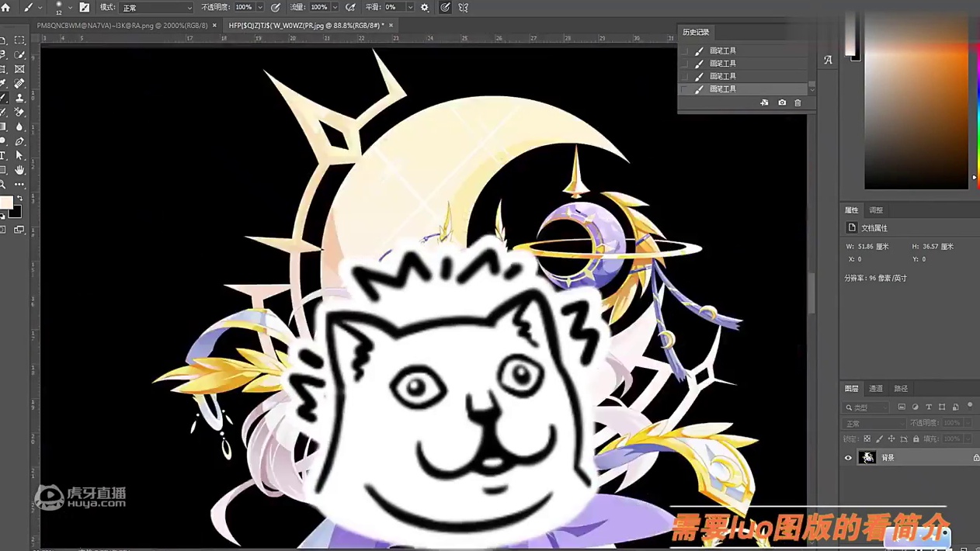Screen dimensions: 980x551
Task: Open smoothing options gear icon
Action: pyautogui.click(x=424, y=7)
